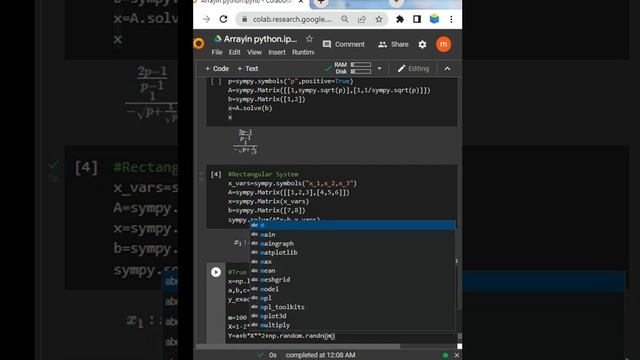The image size is (640, 360).
Task: Click the #Rectangular System comment line
Action: (x=263, y=174)
